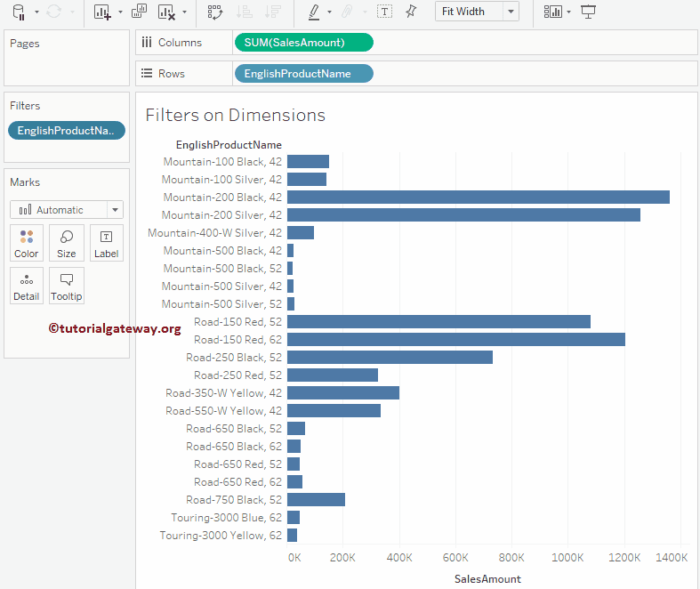The height and width of the screenshot is (589, 700).
Task: Click the Size button in Marks card
Action: point(67,243)
